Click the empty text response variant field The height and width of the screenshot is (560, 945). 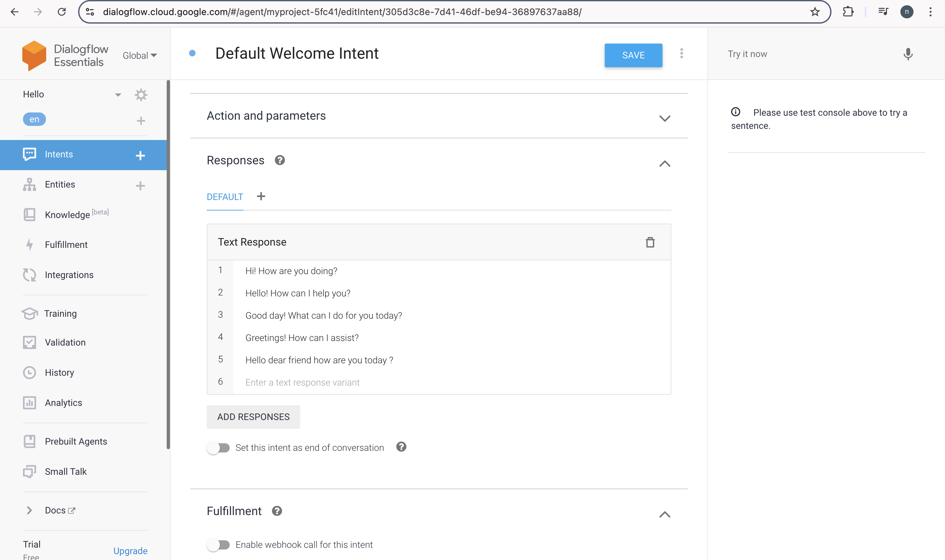coord(451,383)
